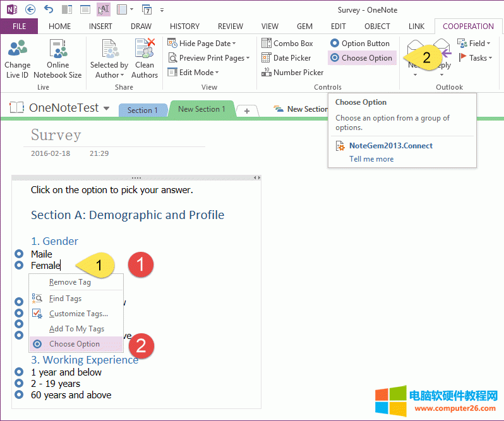Click the Dock to Desktop icon

pyautogui.click(x=67, y=9)
